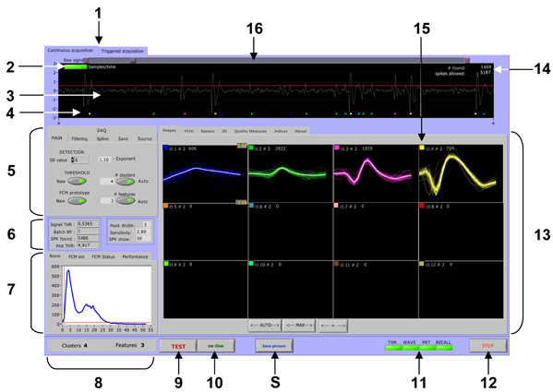The width and height of the screenshot is (553, 392).
Task: Click the WAVE green status indicator
Action: [410, 348]
